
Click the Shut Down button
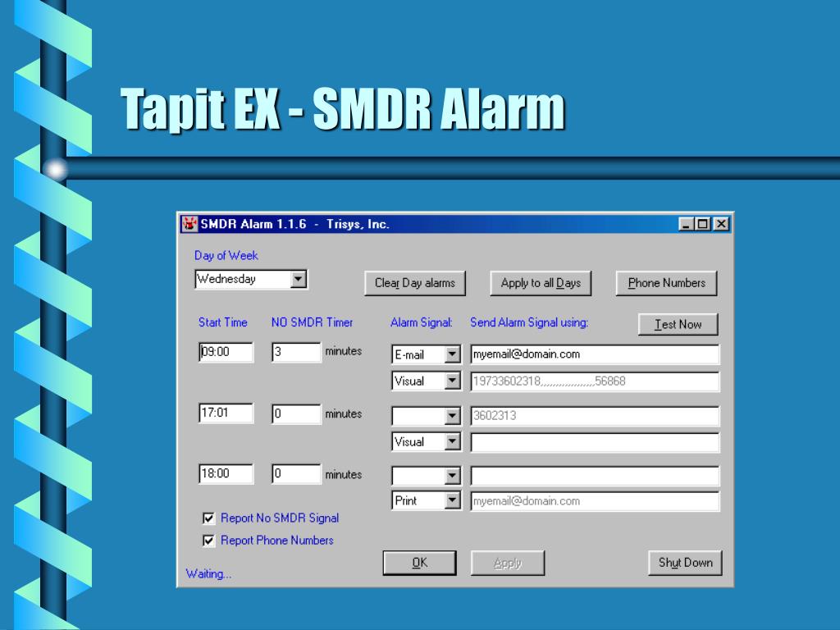[685, 563]
